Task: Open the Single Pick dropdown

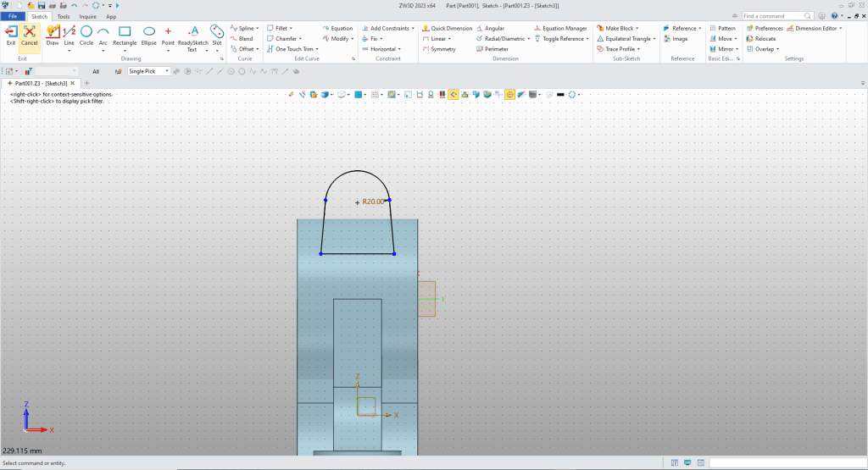Action: (167, 71)
